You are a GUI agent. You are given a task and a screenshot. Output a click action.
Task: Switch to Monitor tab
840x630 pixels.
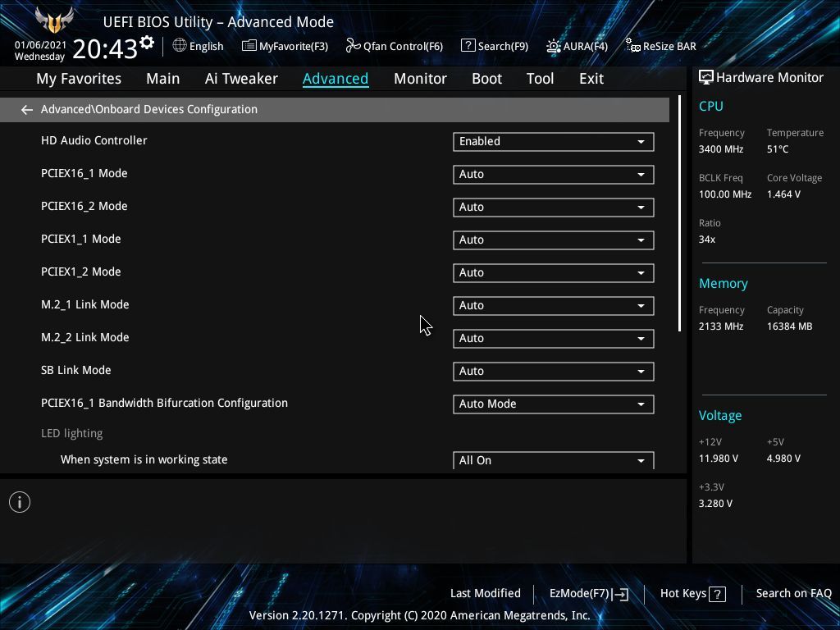pyautogui.click(x=420, y=79)
